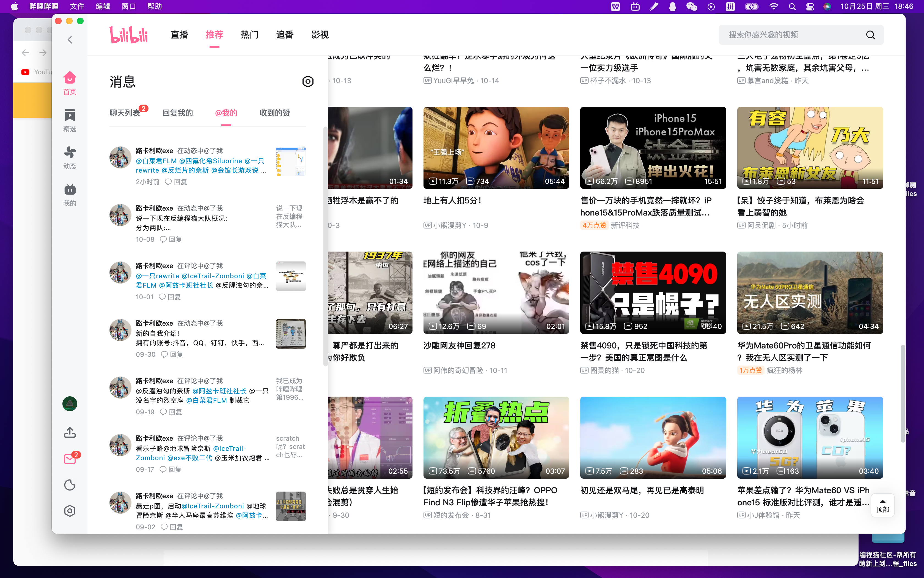Click the main feed scrollbar on the right
Viewport: 924px width, 578px height.
click(x=903, y=394)
